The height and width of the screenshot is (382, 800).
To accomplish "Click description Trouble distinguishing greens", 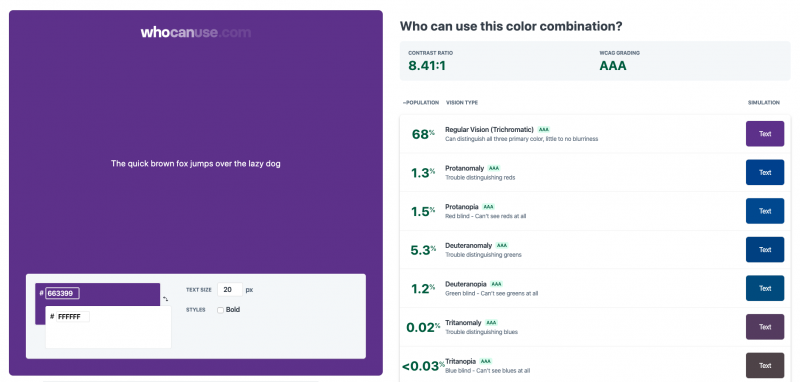I will click(483, 255).
